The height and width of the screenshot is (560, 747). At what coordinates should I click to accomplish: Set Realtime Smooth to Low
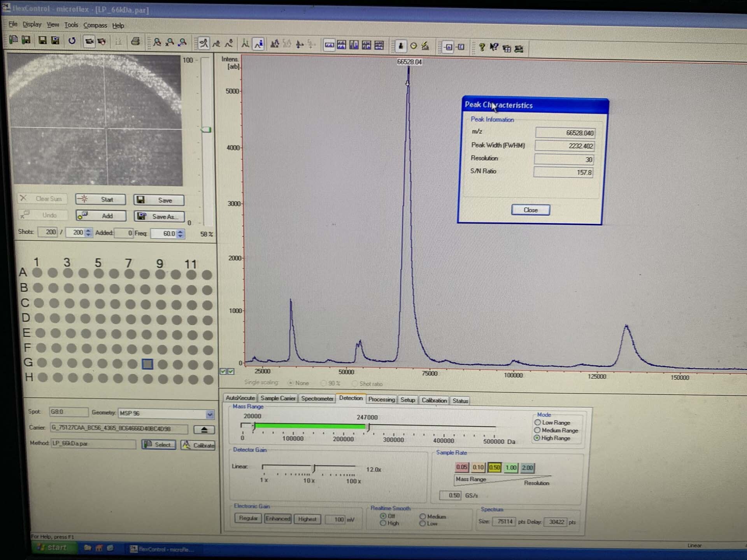[423, 523]
